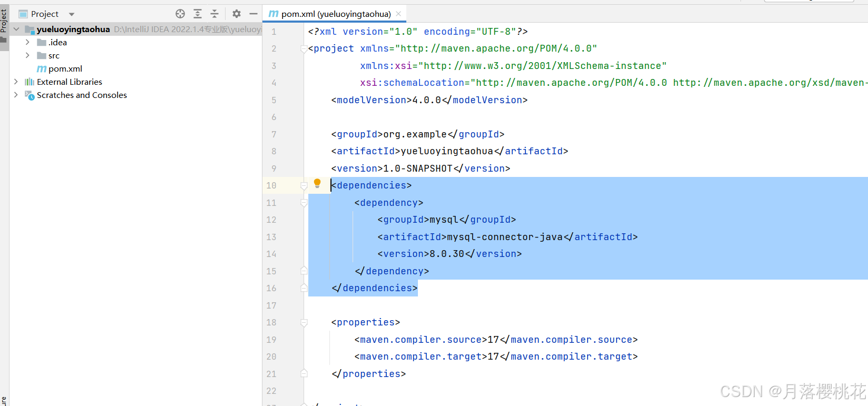Viewport: 868px width, 406px height.
Task: Click the yellow intention lightbulb icon
Action: 317,183
